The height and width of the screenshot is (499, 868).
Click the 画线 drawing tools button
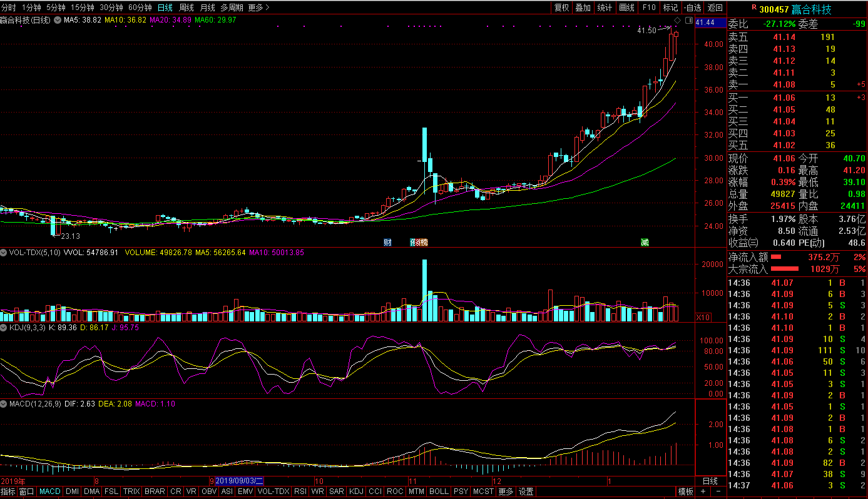[626, 8]
